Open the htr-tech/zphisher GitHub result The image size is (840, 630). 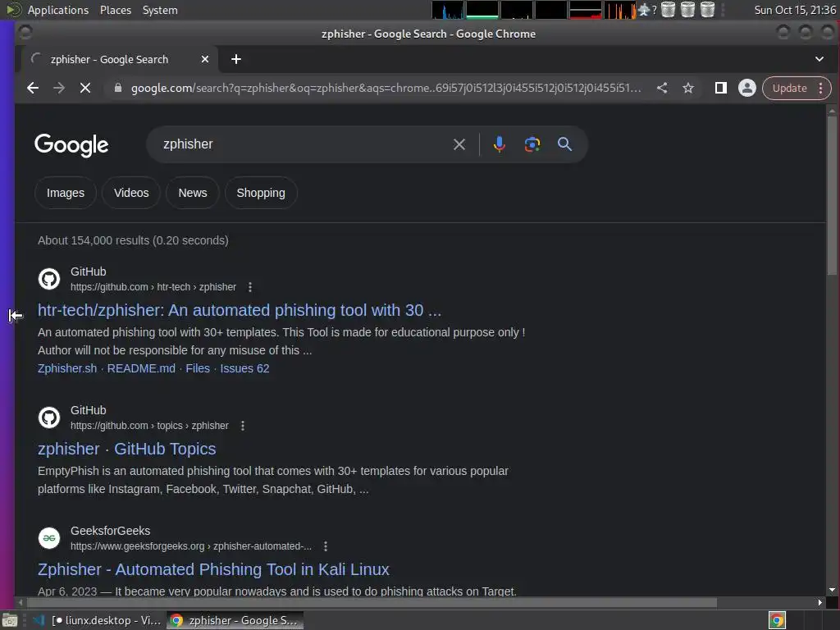(240, 310)
